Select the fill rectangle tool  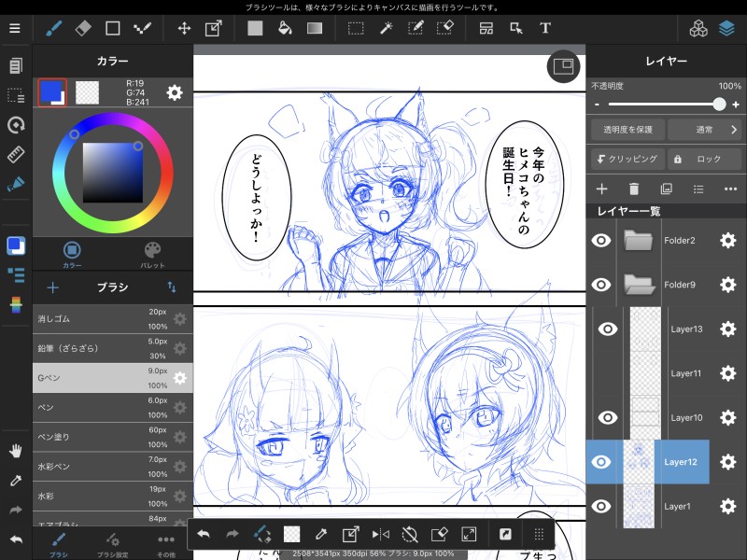[255, 29]
